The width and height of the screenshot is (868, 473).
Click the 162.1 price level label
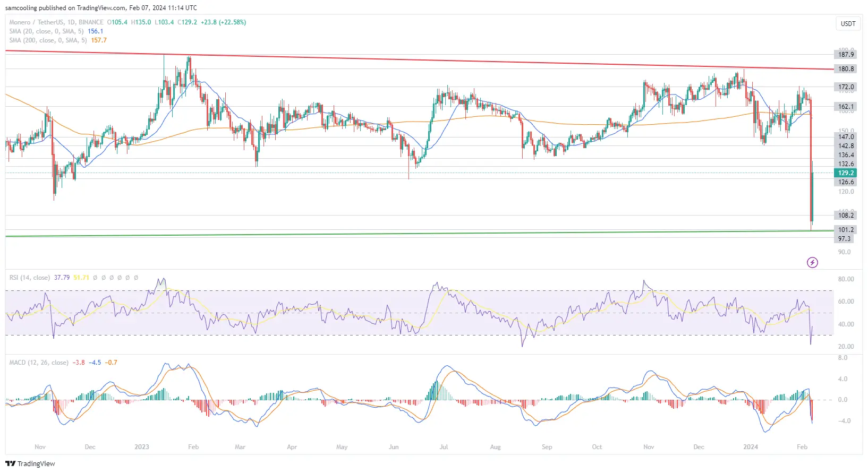click(846, 107)
